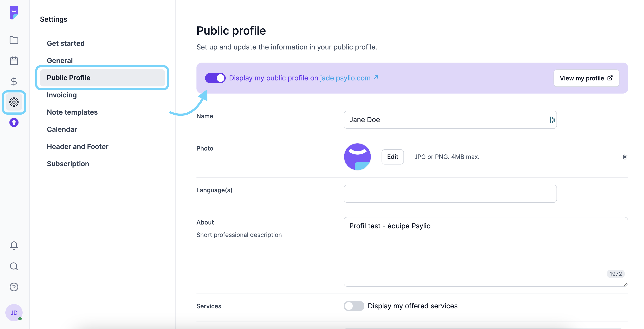Open the notifications bell
Image resolution: width=644 pixels, height=329 pixels.
(x=14, y=246)
